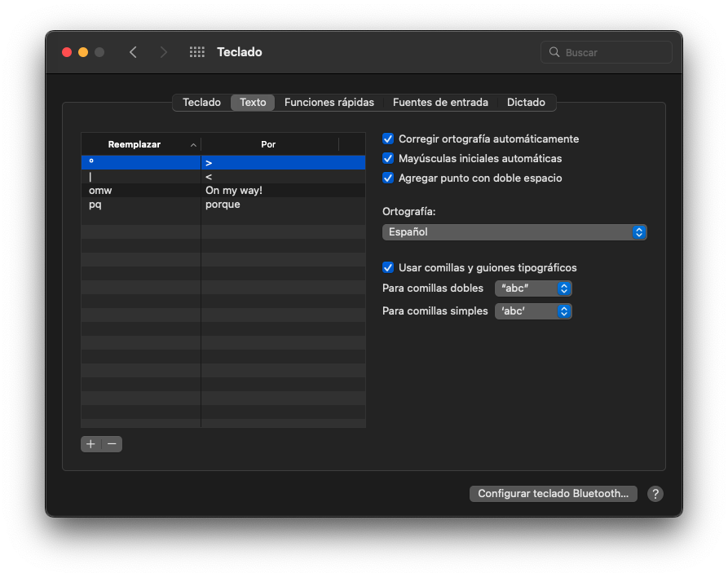Image resolution: width=728 pixels, height=577 pixels.
Task: Show all preferences grid icon
Action: pos(196,52)
